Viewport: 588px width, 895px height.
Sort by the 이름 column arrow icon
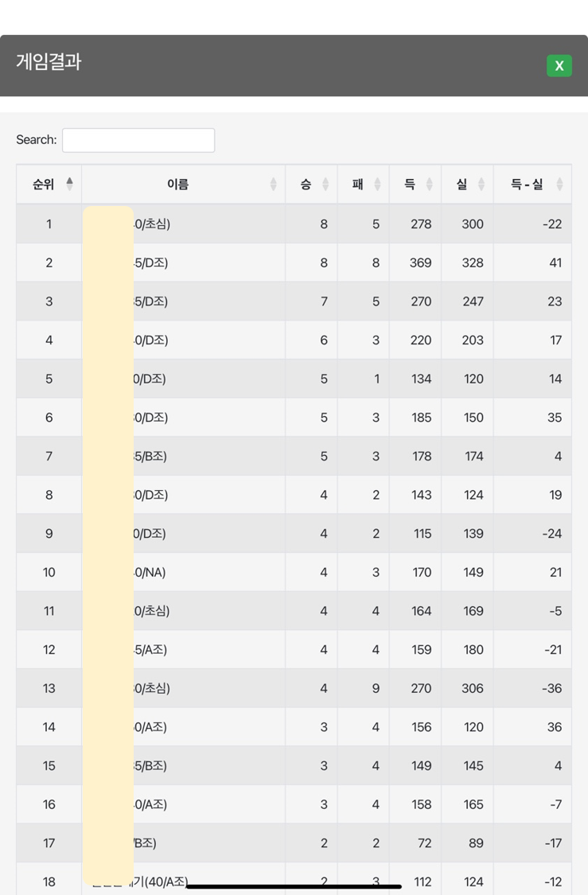[x=274, y=184]
